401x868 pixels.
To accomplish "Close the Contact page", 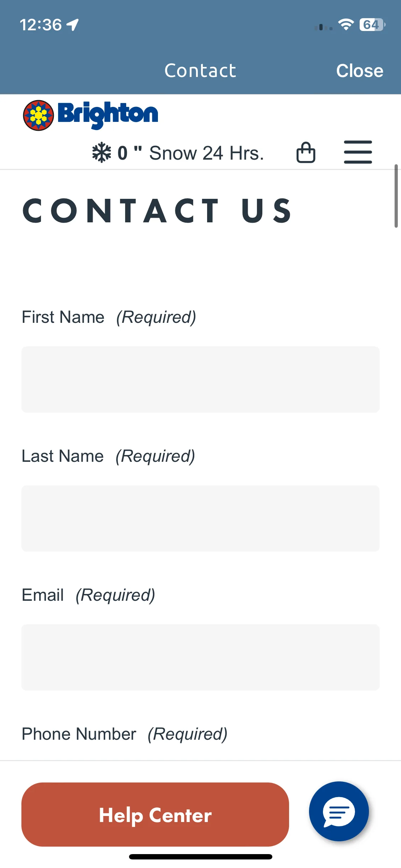I will pyautogui.click(x=360, y=71).
